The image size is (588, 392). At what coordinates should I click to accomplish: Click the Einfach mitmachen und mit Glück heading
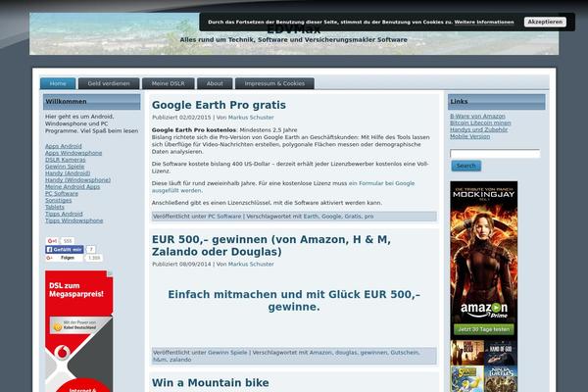pyautogui.click(x=294, y=301)
